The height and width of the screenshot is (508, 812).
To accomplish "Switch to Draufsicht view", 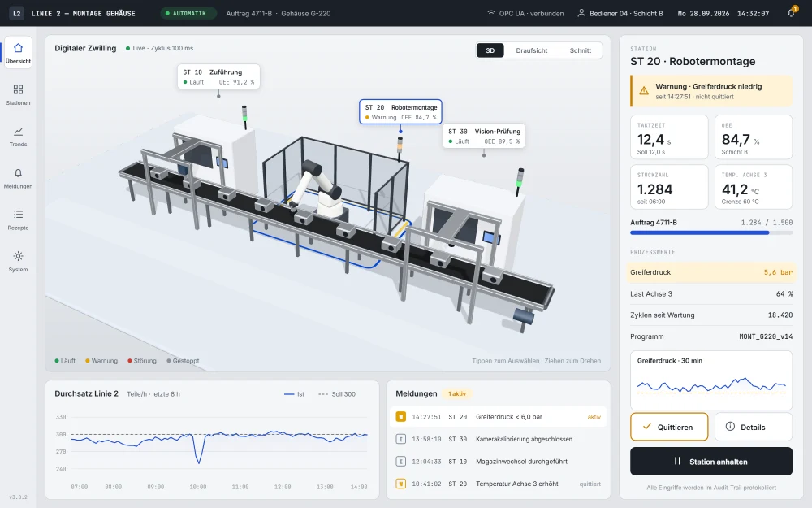I will [x=531, y=50].
